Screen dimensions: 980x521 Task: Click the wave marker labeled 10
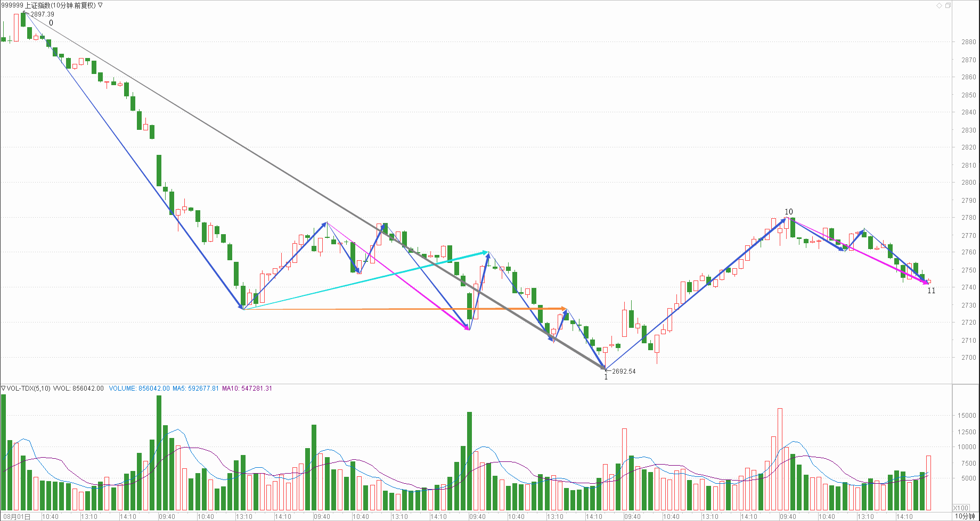[x=788, y=212]
